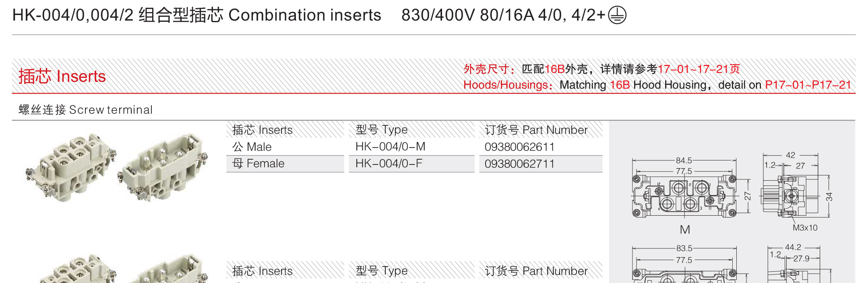Click part number 09380062711

[519, 164]
